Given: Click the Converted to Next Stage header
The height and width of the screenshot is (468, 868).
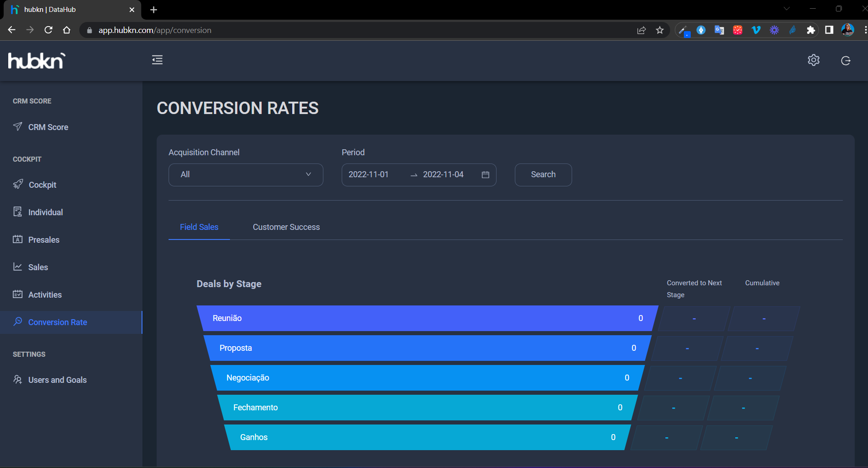Looking at the screenshot, I should pos(694,289).
